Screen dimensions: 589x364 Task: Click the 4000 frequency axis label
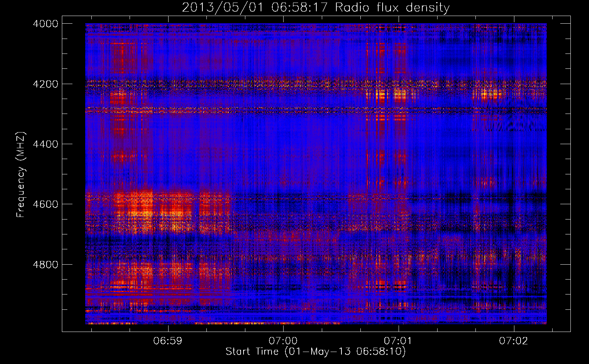pos(45,24)
